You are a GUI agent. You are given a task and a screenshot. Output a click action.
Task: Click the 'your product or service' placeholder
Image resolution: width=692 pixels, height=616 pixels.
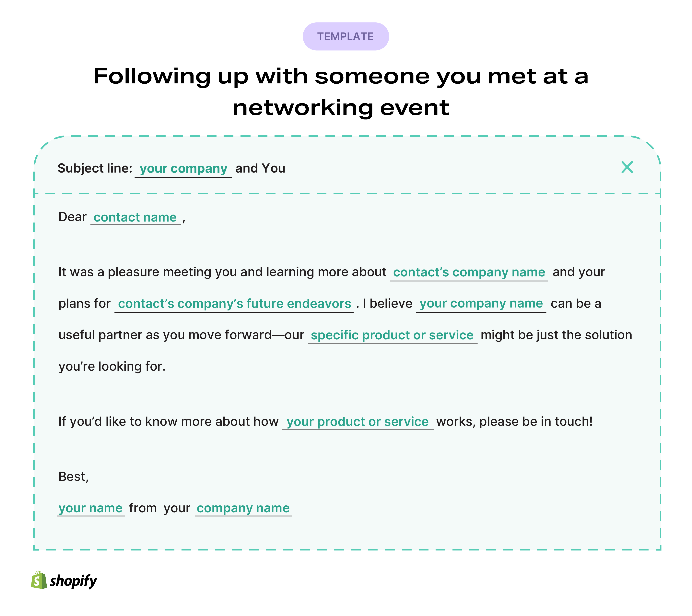358,422
